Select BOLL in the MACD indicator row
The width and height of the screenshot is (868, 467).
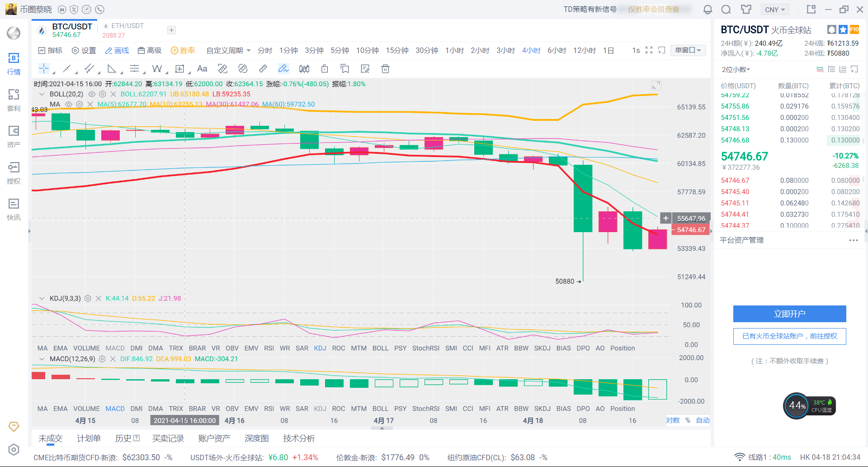click(x=380, y=409)
